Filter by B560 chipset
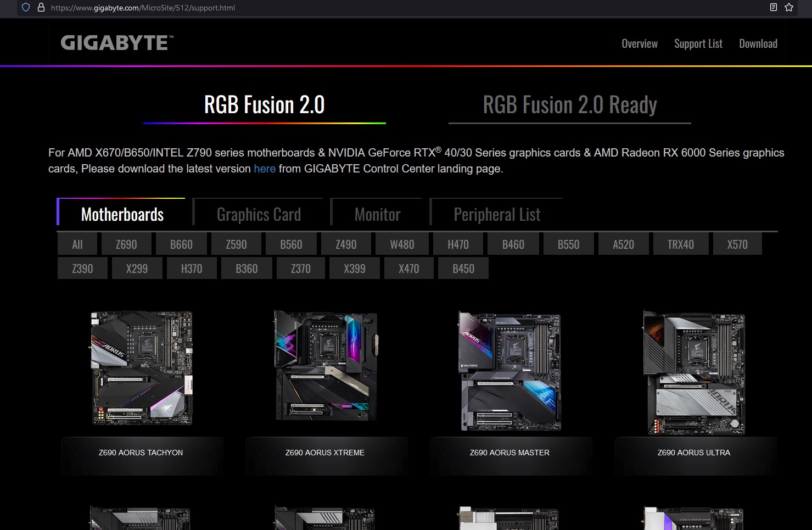The height and width of the screenshot is (530, 812). (291, 244)
